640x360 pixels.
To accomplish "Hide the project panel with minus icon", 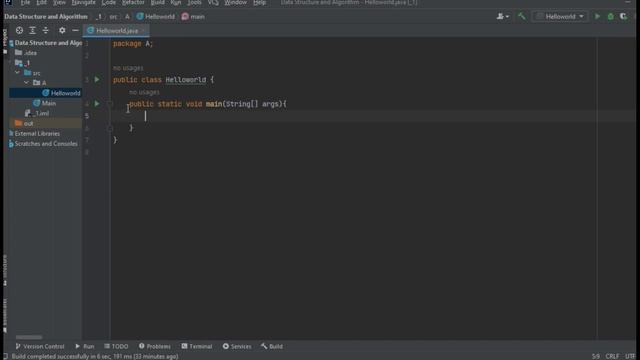I will (x=75, y=30).
